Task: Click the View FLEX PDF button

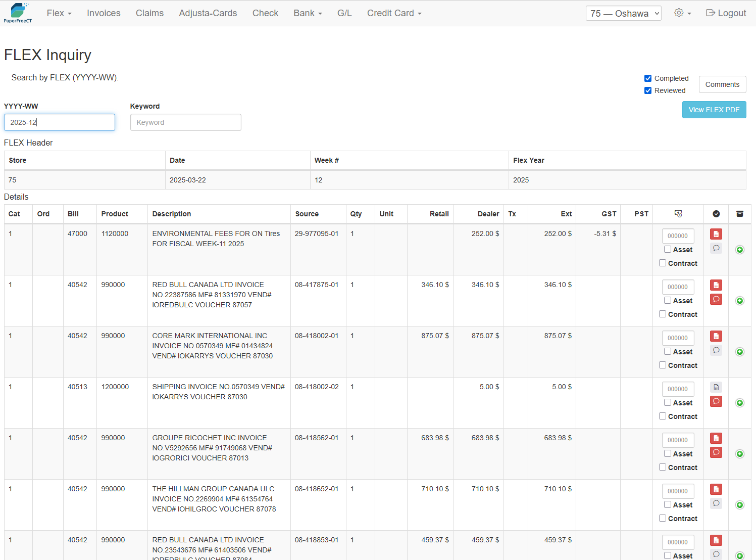Action: point(714,110)
